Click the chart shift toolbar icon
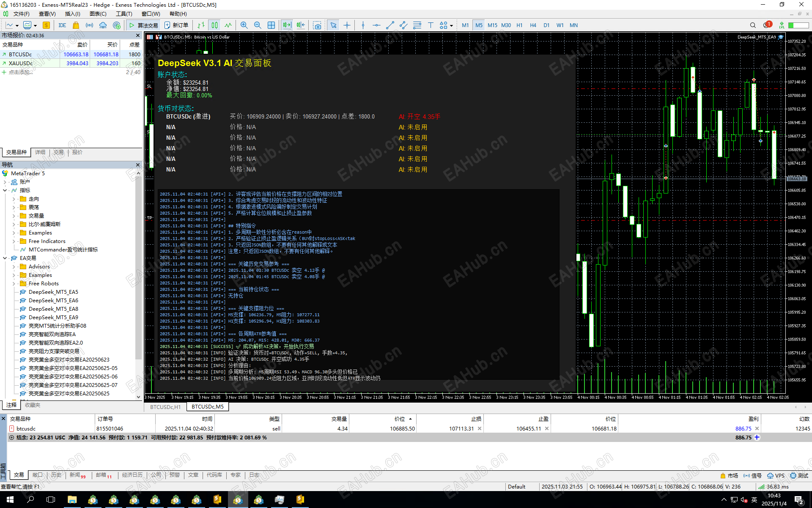Viewport: 812px width, 508px height. 301,25
